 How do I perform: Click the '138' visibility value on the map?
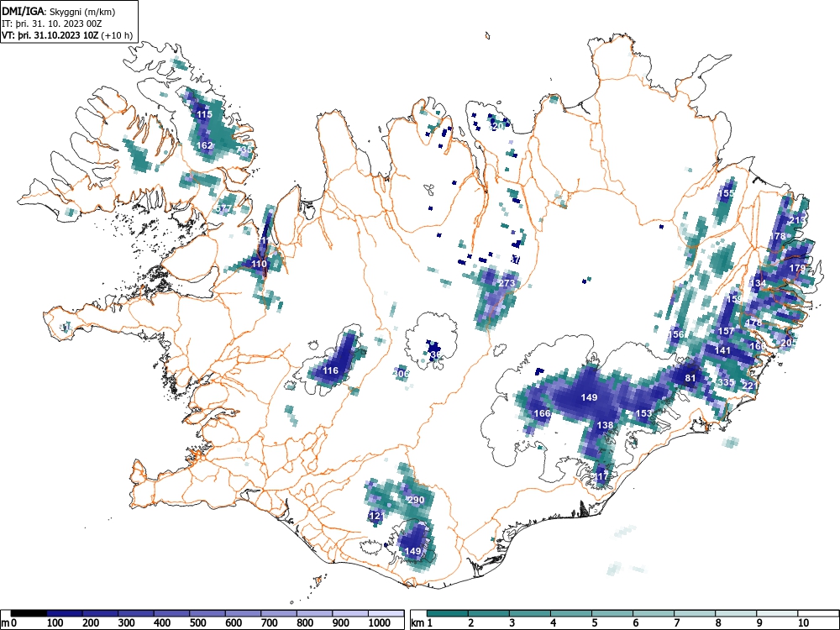pyautogui.click(x=605, y=425)
